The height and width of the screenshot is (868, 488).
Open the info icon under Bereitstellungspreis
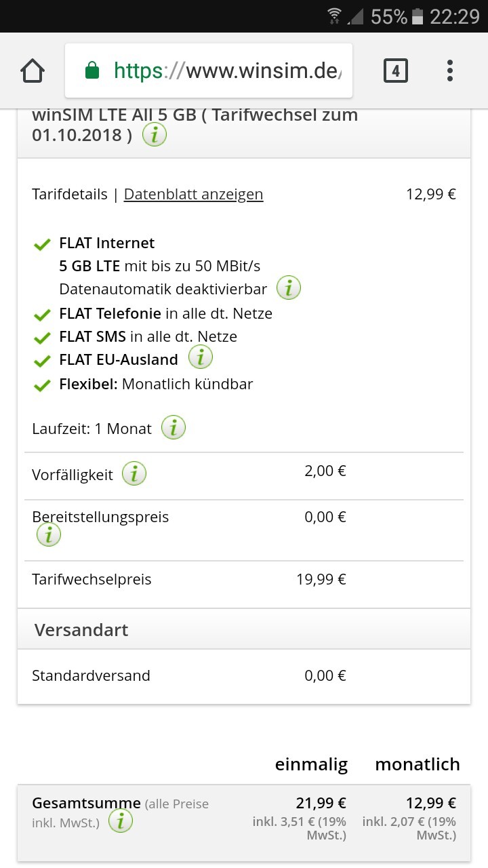tap(49, 535)
